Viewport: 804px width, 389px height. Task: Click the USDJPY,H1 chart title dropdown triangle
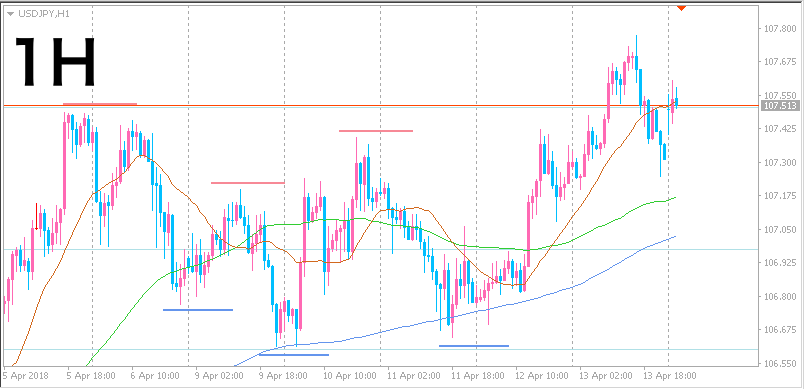point(11,14)
